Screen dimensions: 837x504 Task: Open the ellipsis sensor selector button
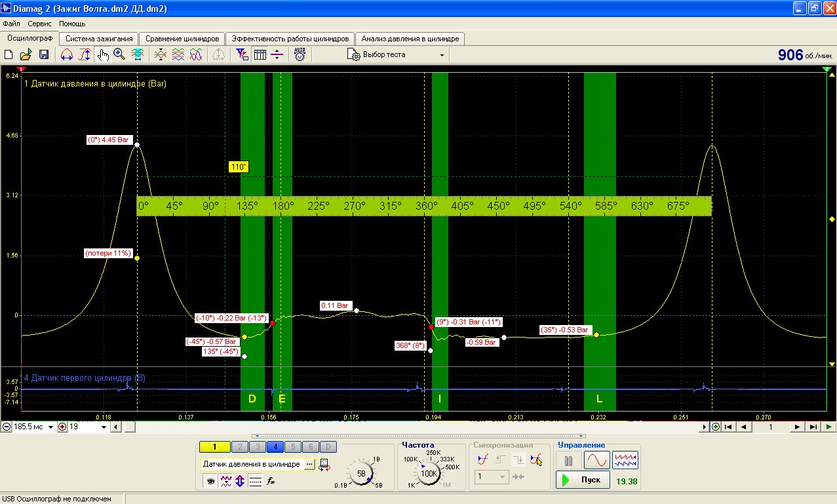point(309,464)
